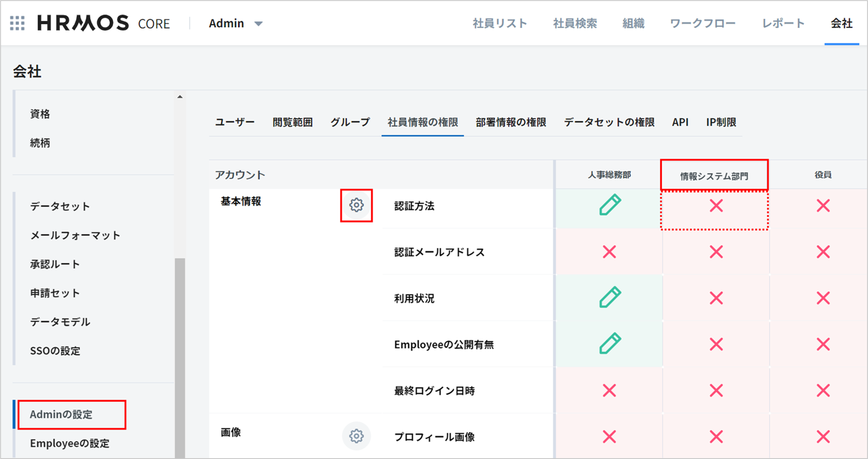Go to SSOの設定 in sidebar
This screenshot has width=868, height=459.
(55, 351)
